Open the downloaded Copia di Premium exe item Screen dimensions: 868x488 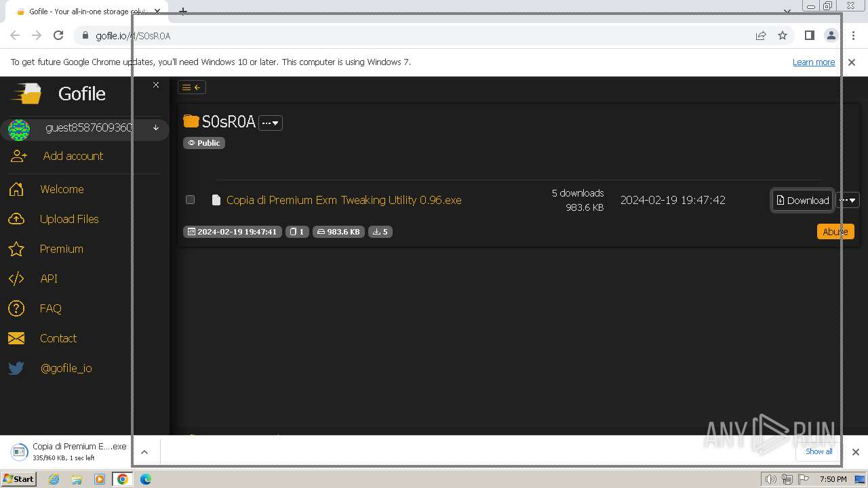click(x=70, y=451)
